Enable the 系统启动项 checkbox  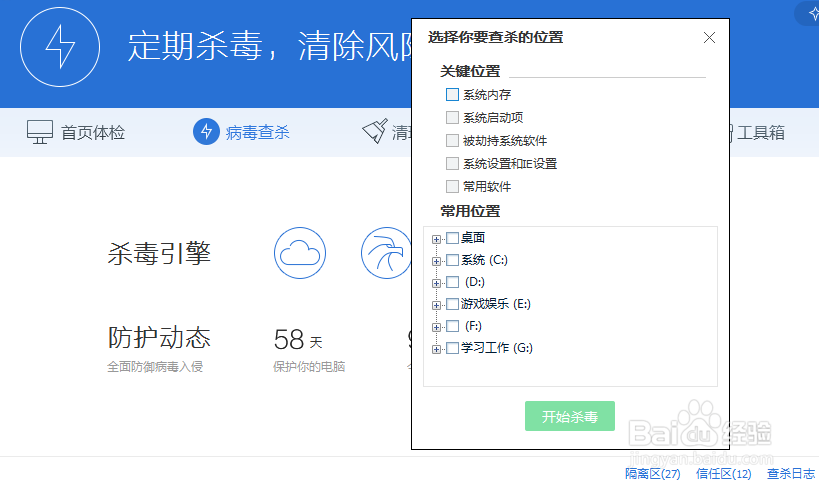coord(452,118)
